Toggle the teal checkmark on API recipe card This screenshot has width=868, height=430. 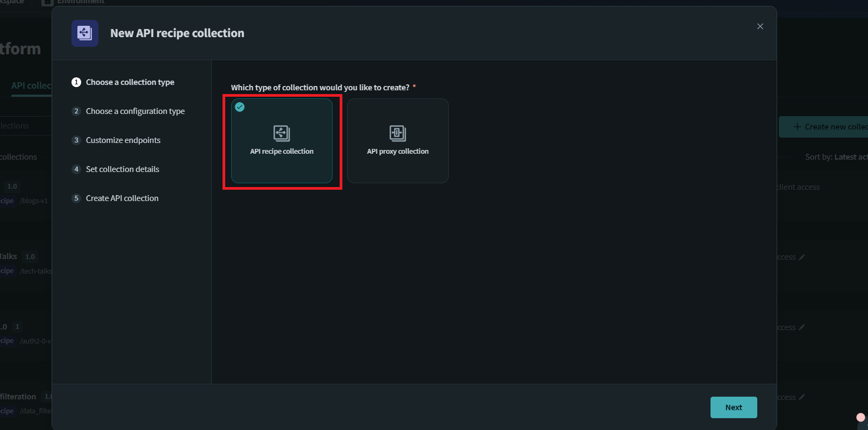pyautogui.click(x=240, y=107)
